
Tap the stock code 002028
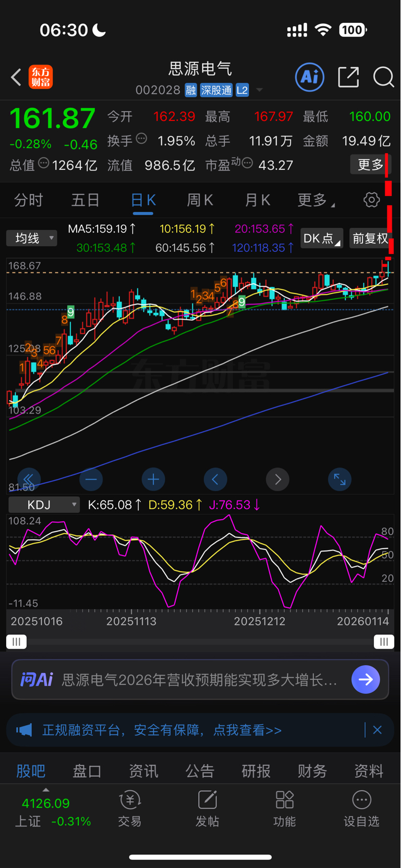pyautogui.click(x=158, y=90)
